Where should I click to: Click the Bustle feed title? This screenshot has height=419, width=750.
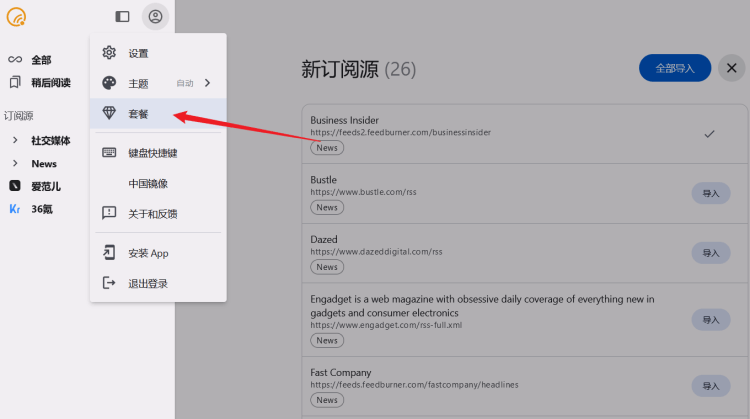pyautogui.click(x=323, y=180)
